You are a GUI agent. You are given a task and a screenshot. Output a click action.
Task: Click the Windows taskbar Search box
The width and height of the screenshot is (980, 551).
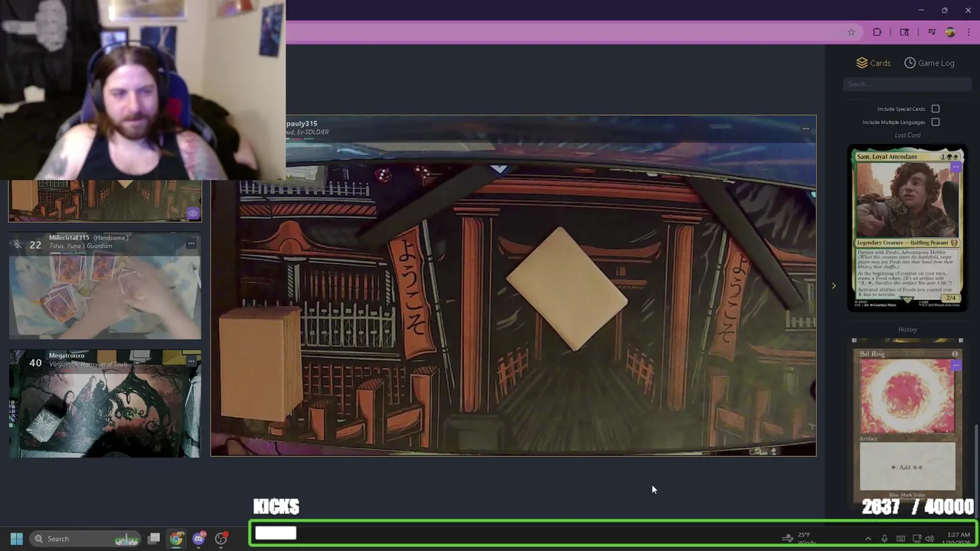(x=86, y=539)
